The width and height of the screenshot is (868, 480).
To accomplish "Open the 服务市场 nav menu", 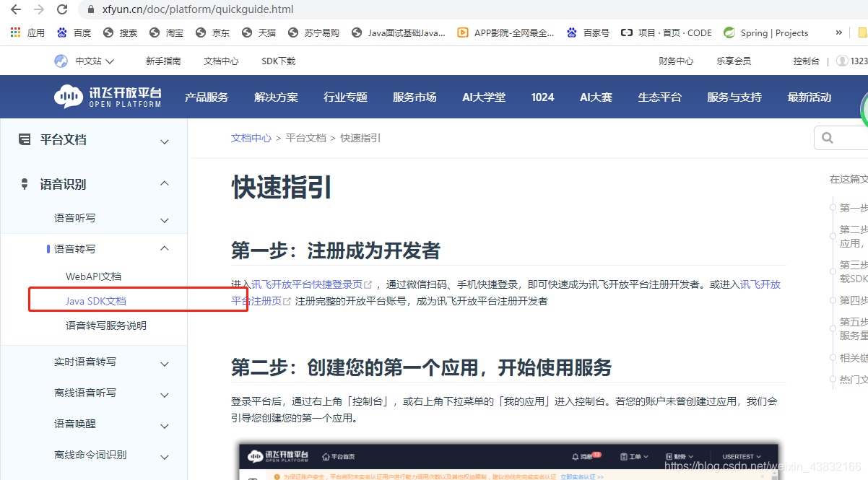I will (415, 97).
